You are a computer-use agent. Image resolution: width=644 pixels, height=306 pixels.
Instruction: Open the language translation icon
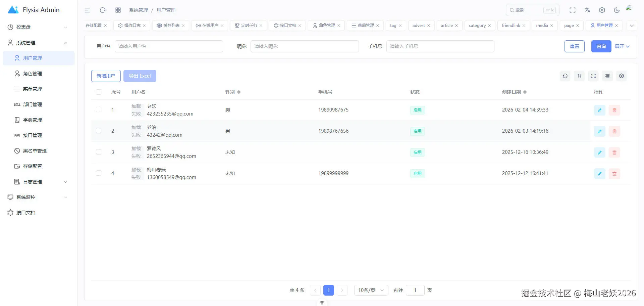pyautogui.click(x=587, y=10)
